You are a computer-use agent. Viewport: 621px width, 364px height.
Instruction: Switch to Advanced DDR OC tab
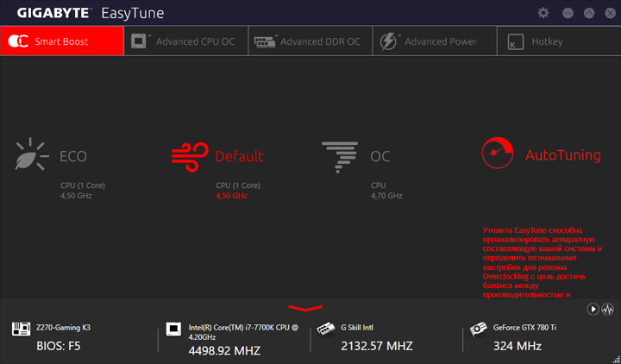(310, 41)
